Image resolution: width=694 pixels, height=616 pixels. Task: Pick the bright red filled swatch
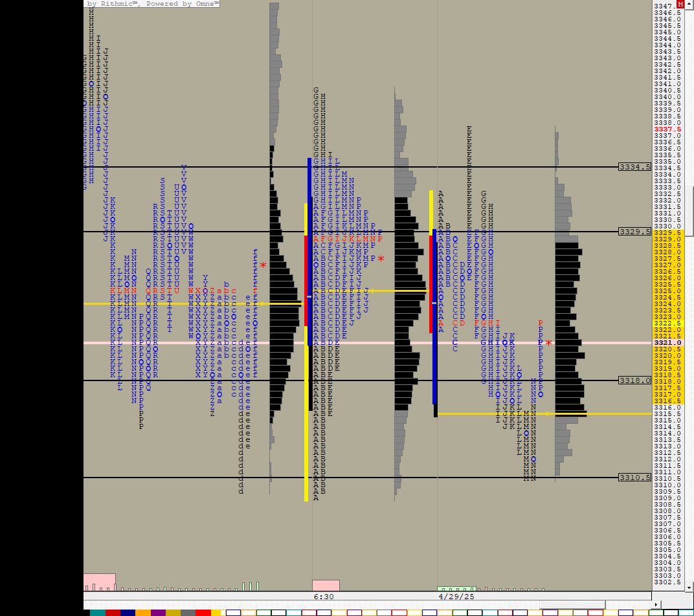click(x=203, y=613)
